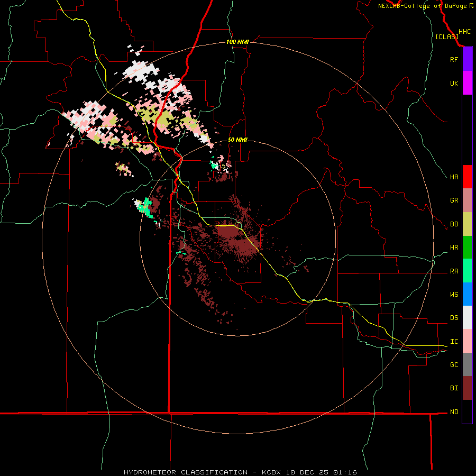The image size is (476, 476).
Task: Click the GC ground clutter gray swatch
Action: [x=467, y=364]
